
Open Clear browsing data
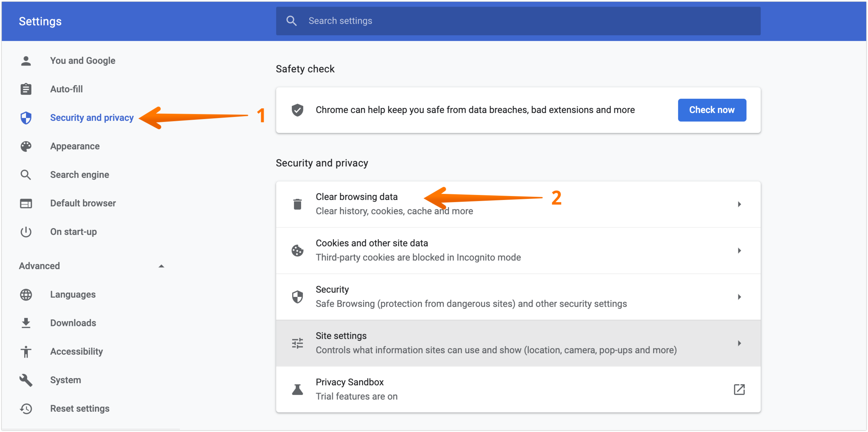(356, 196)
